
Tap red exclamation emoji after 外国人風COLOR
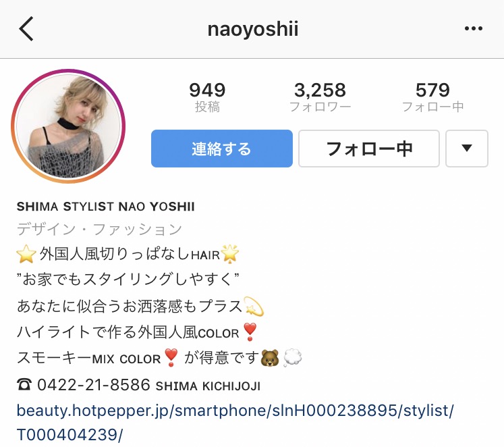pyautogui.click(x=250, y=332)
